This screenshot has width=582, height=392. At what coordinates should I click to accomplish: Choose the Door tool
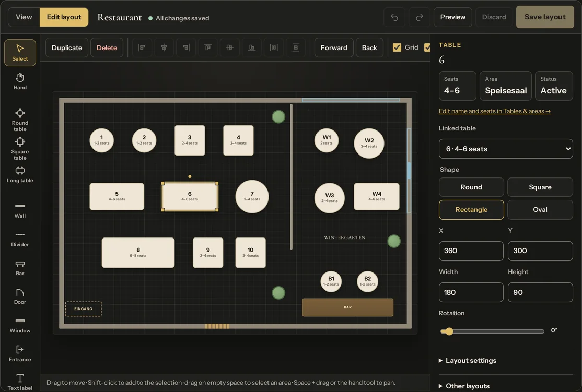20,296
